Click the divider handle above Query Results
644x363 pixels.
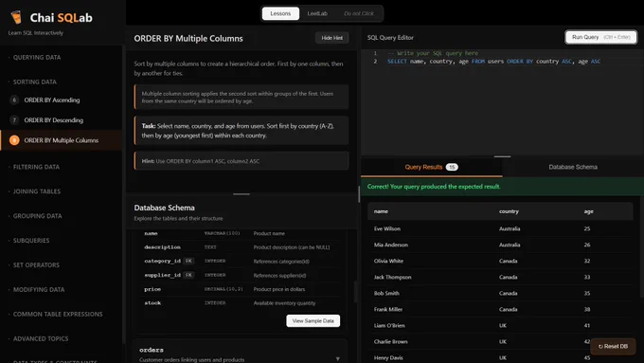[502, 156]
